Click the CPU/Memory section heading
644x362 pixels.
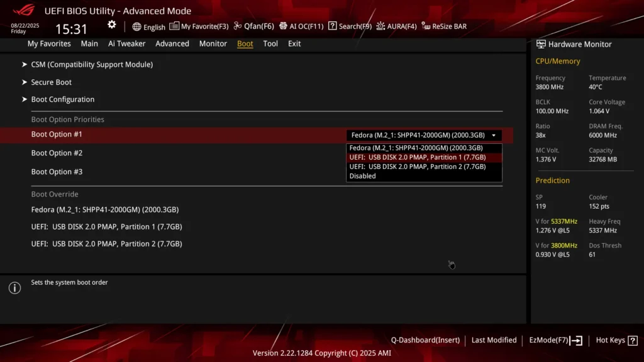[558, 61]
